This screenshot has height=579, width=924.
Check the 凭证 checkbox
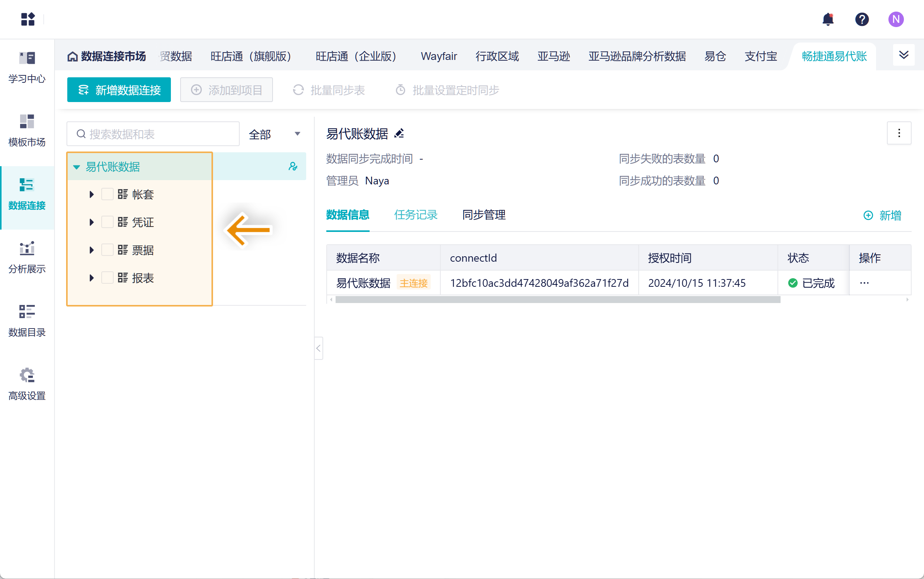(x=107, y=222)
